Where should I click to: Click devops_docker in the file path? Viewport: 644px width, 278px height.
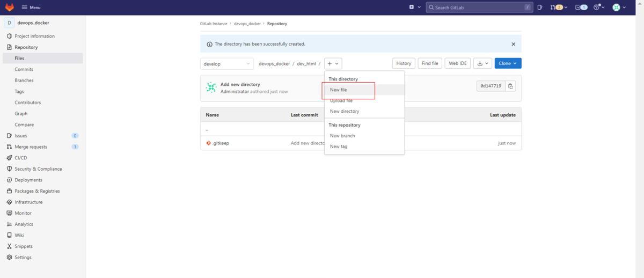(x=274, y=63)
